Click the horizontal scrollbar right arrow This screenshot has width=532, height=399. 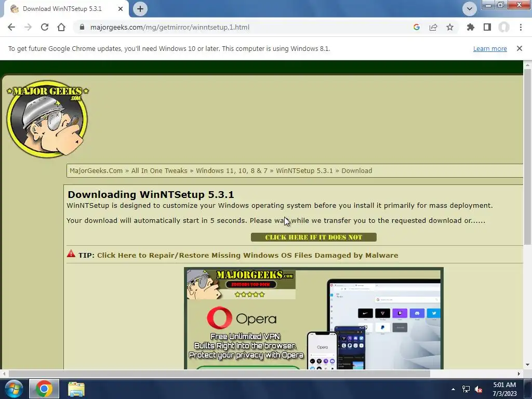tap(519, 374)
